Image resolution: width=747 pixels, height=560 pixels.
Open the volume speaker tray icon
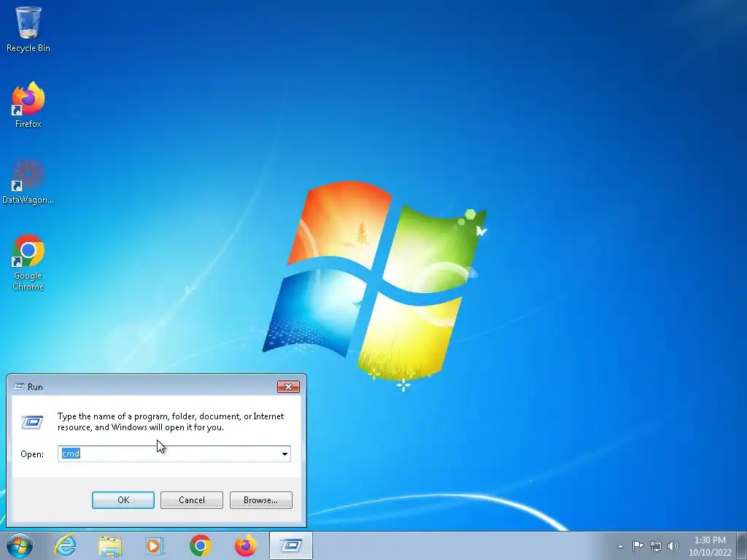tap(673, 546)
